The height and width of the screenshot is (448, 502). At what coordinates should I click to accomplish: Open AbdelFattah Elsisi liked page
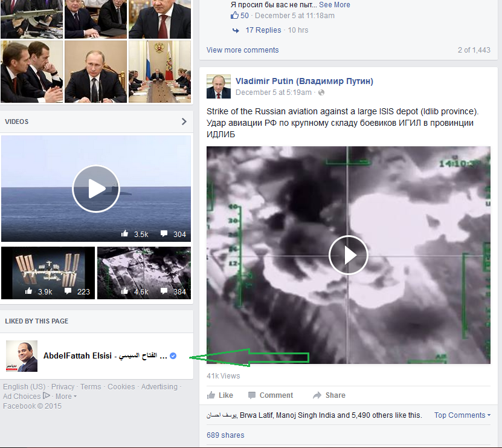105,355
